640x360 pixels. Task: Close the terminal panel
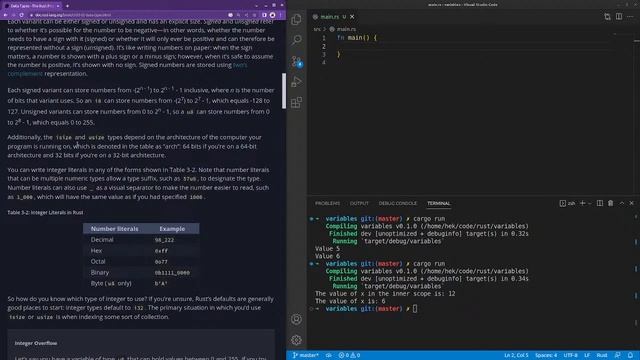click(631, 203)
